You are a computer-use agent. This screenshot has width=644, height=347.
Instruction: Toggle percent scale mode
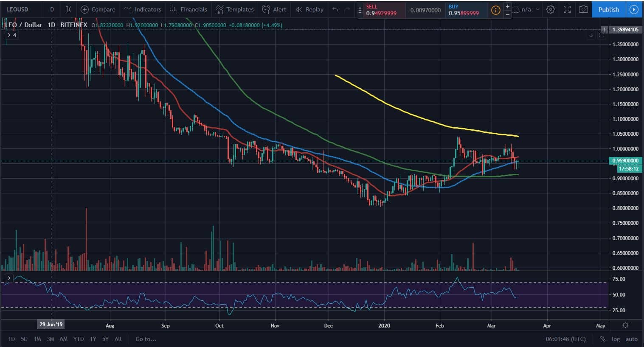coord(602,339)
